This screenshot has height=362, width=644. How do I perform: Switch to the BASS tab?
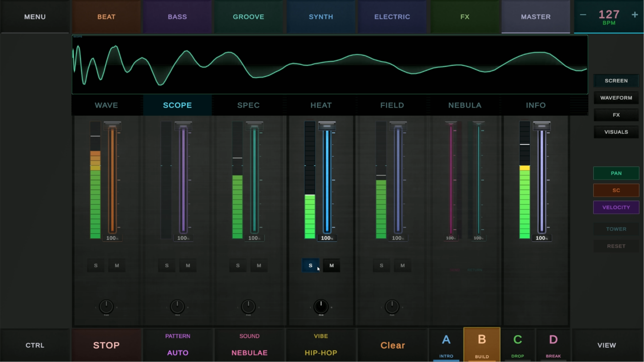coord(177,17)
